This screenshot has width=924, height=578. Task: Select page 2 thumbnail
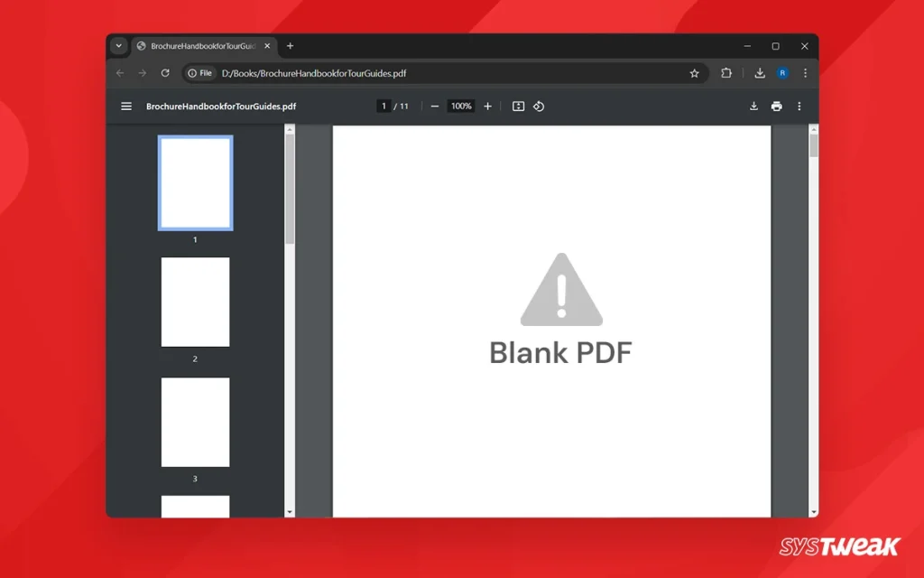(x=195, y=302)
